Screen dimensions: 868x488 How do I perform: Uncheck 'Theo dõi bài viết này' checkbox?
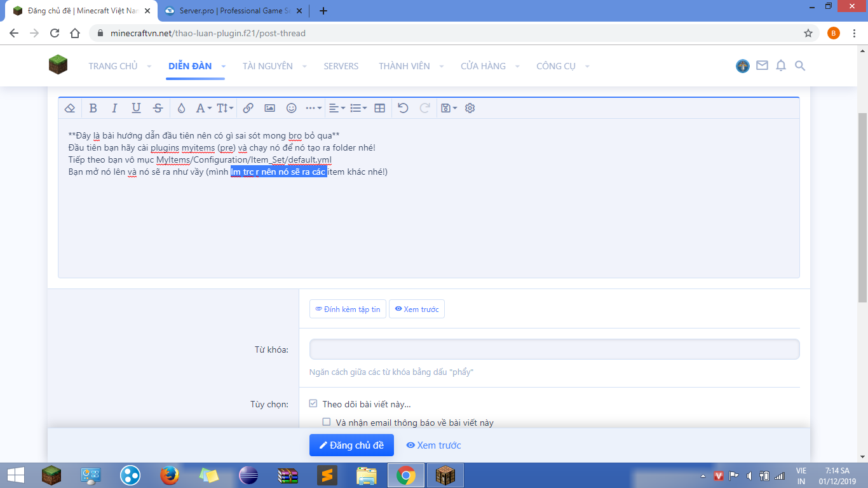(x=313, y=404)
